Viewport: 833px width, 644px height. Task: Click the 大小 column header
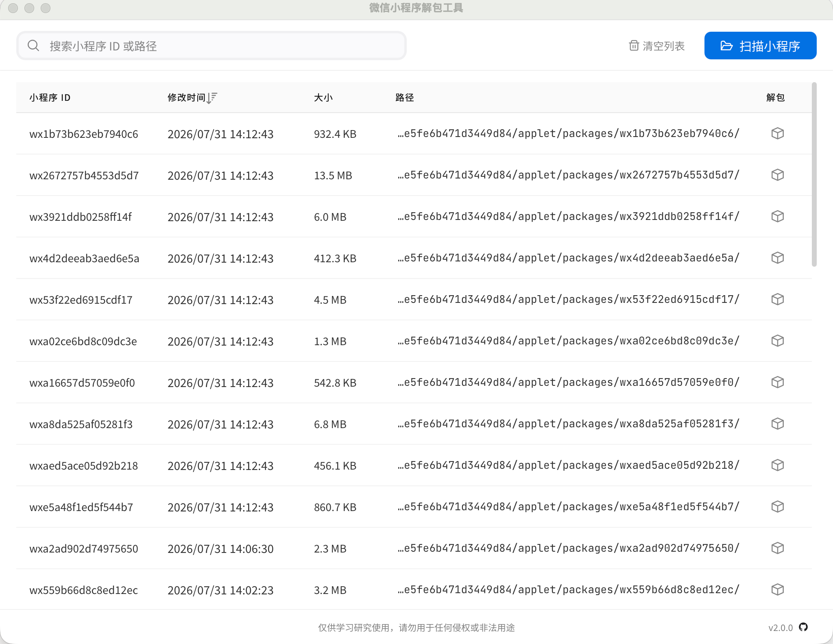(x=323, y=98)
